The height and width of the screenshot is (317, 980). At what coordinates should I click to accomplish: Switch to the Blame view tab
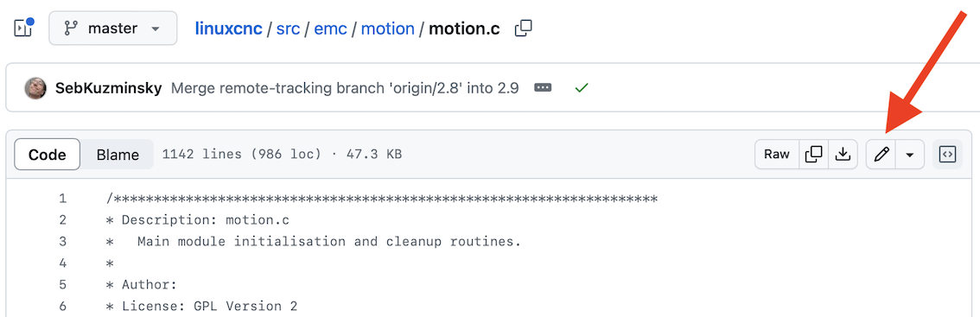pos(118,155)
